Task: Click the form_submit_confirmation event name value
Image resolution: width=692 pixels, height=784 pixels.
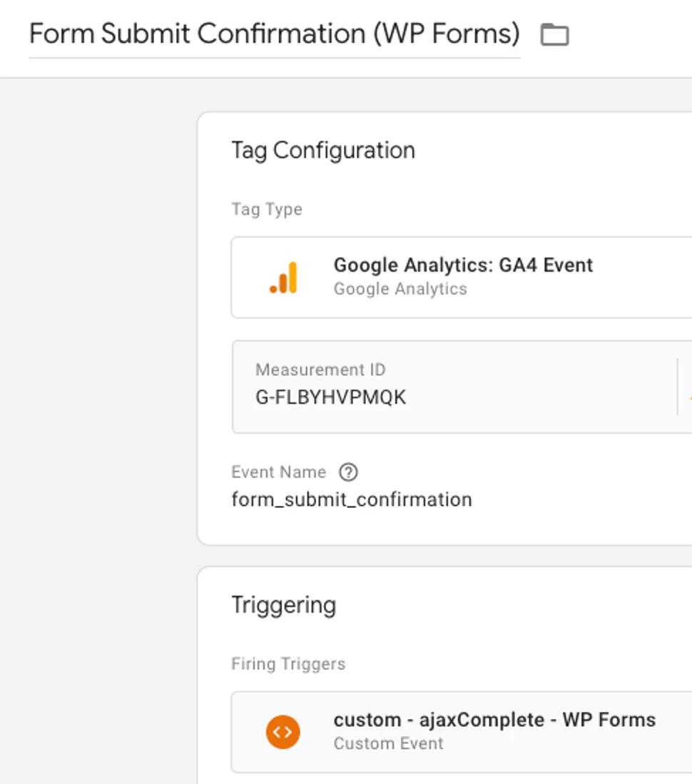Action: [x=352, y=499]
